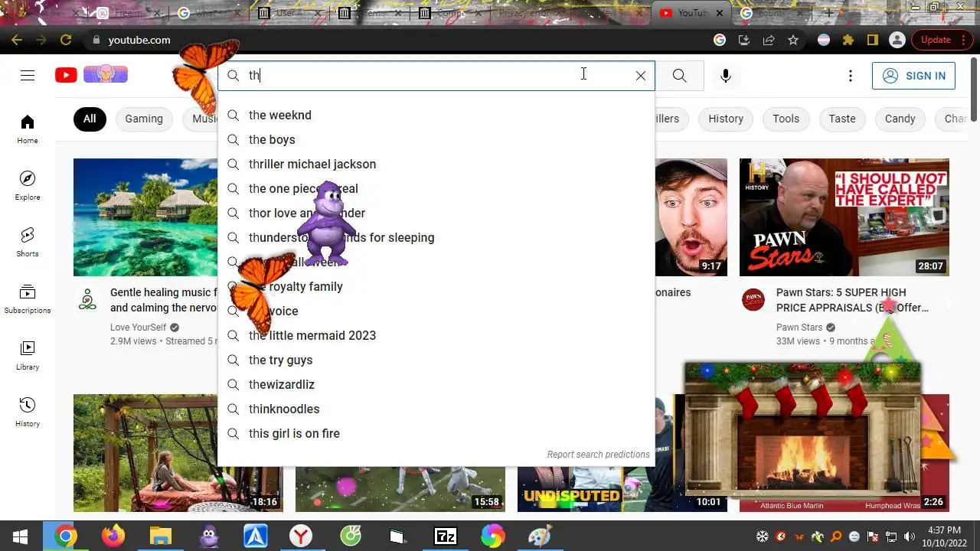Open the volume control in system tray
Image resolution: width=980 pixels, height=551 pixels.
click(910, 536)
